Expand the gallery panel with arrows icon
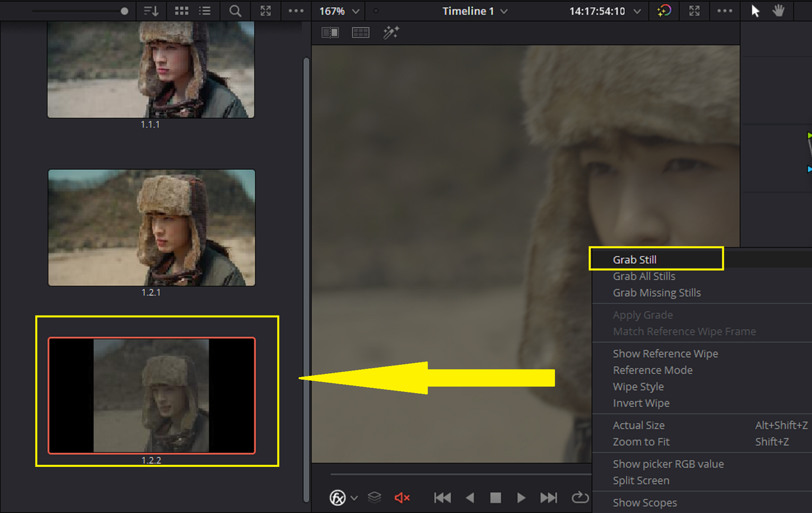 265,11
